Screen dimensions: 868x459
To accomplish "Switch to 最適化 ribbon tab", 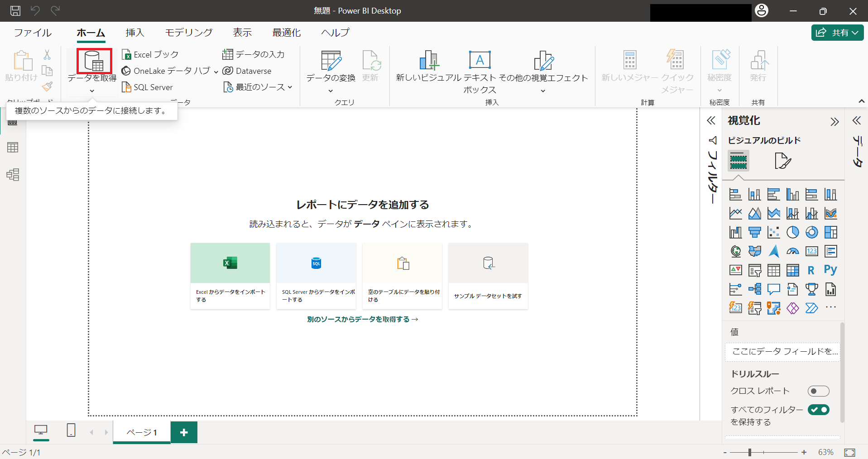I will click(x=286, y=33).
